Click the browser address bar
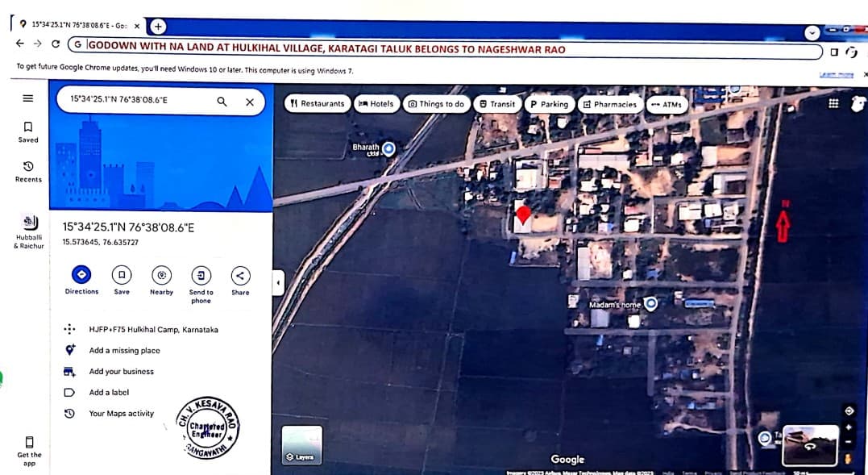 tap(445, 48)
